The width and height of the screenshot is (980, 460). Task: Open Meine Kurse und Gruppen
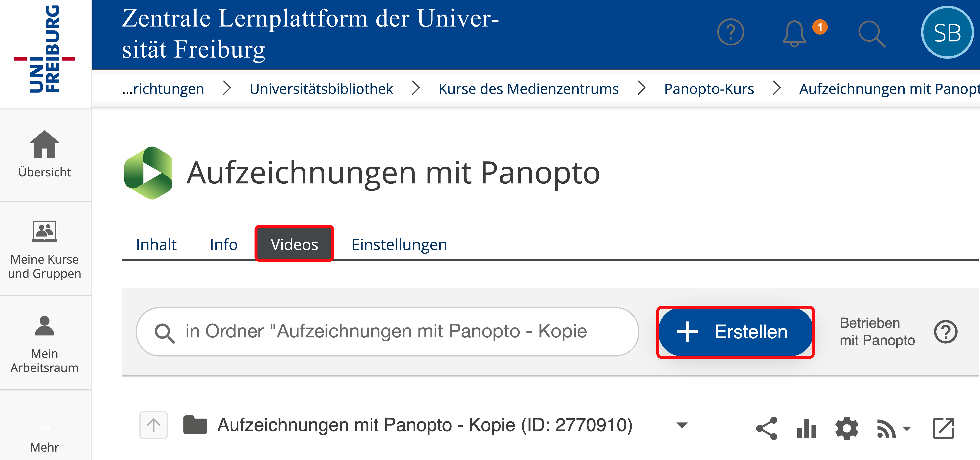coord(45,250)
